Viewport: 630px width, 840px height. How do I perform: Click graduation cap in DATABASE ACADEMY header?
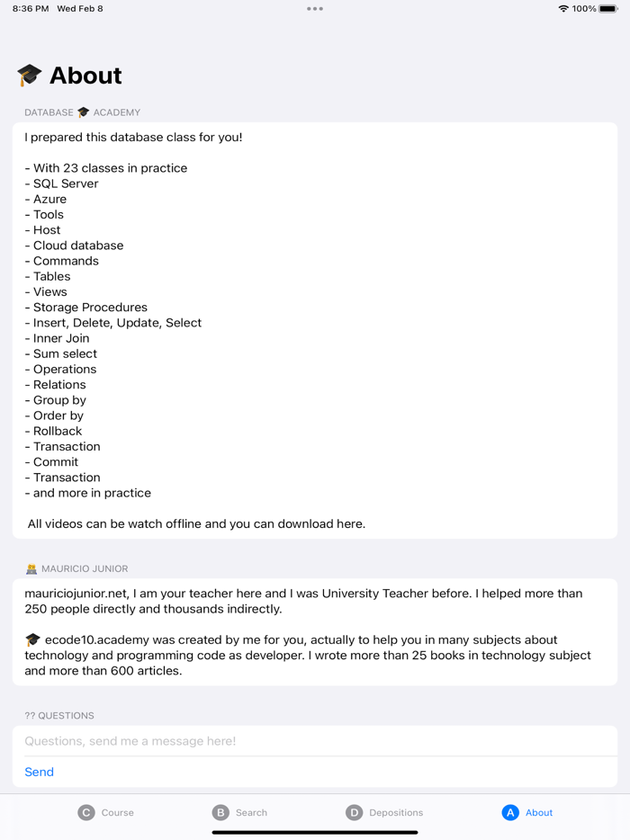click(84, 112)
